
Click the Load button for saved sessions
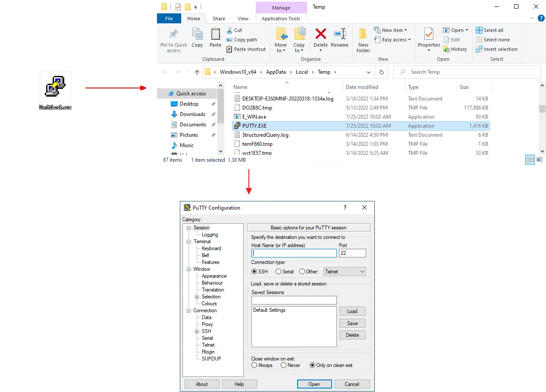tap(352, 311)
